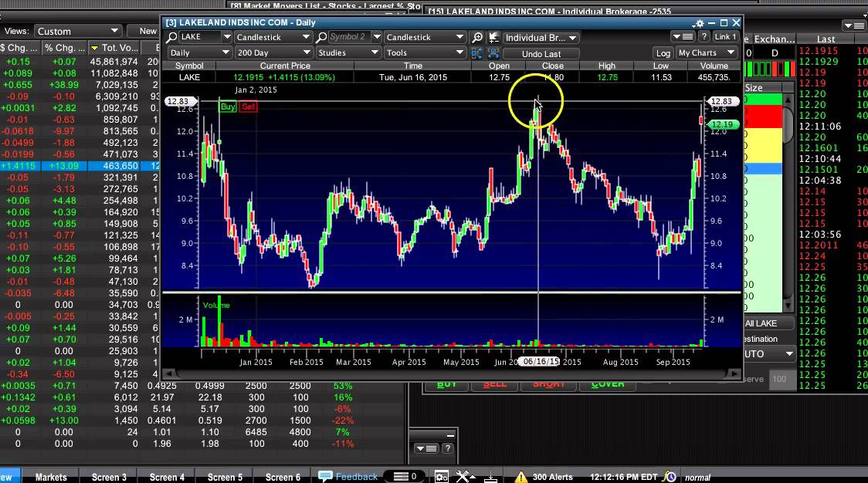Open the settings gear panel icon in status bar
868x483 pixels.
441,476
